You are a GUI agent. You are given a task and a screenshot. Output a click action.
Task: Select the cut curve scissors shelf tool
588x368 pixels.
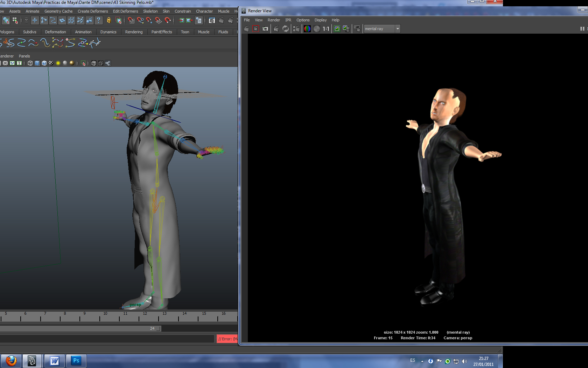point(9,43)
